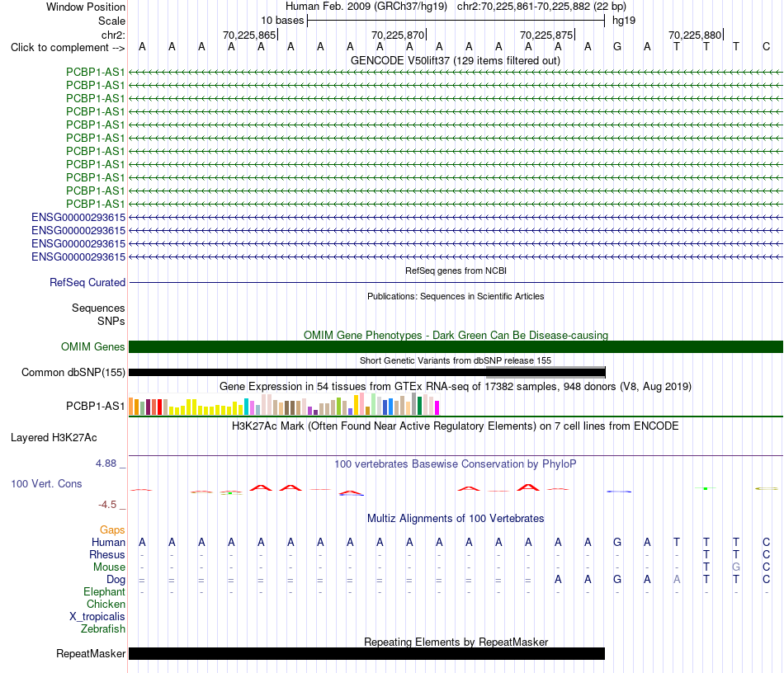Click the black RepeatMasker element bar
The width and height of the screenshot is (784, 673).
367,653
